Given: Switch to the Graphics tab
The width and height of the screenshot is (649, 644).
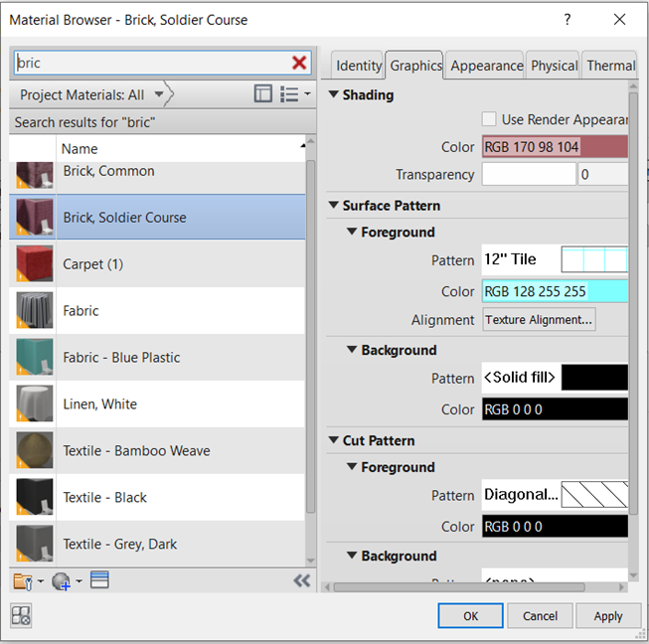Looking at the screenshot, I should (x=415, y=66).
